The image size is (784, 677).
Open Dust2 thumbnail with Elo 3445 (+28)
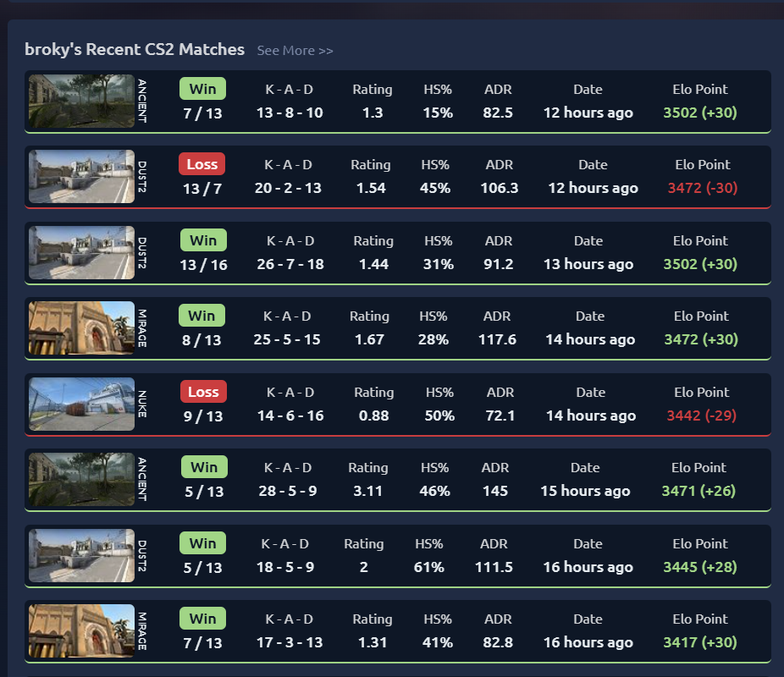tap(81, 555)
